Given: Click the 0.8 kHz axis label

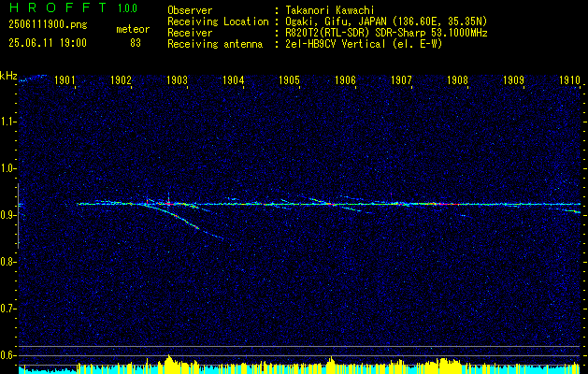Looking at the screenshot, I should 8,262.
